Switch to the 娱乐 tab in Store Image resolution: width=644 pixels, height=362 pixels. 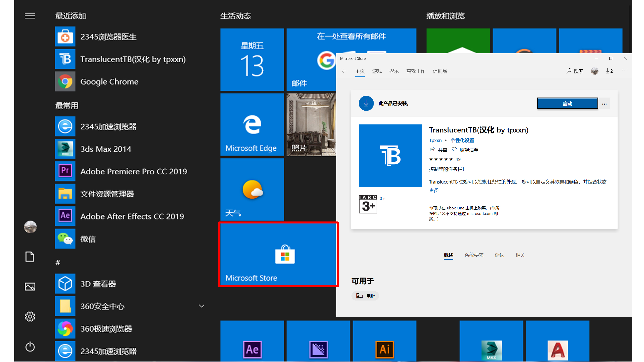pos(394,71)
